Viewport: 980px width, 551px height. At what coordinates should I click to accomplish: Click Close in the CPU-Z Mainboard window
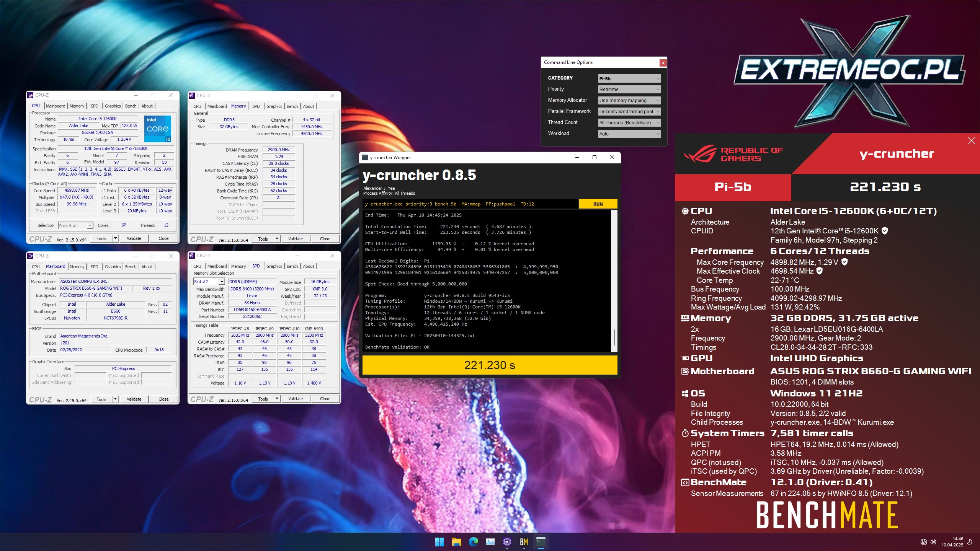point(163,399)
